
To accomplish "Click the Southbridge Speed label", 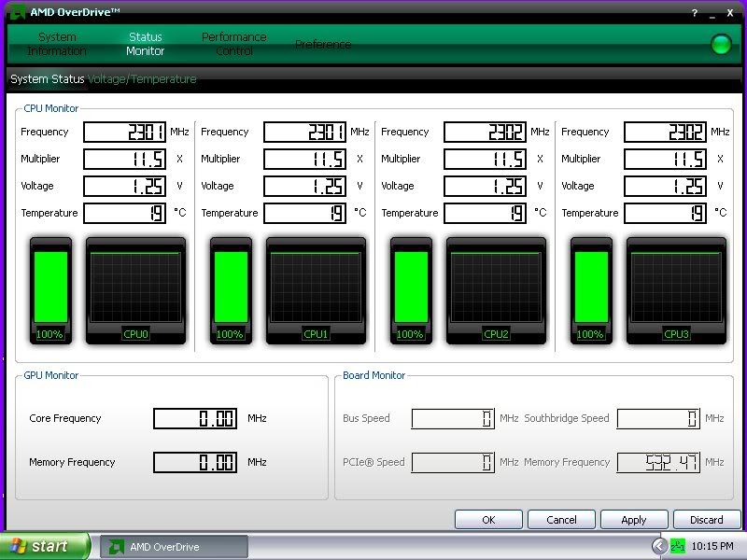I will (x=567, y=418).
